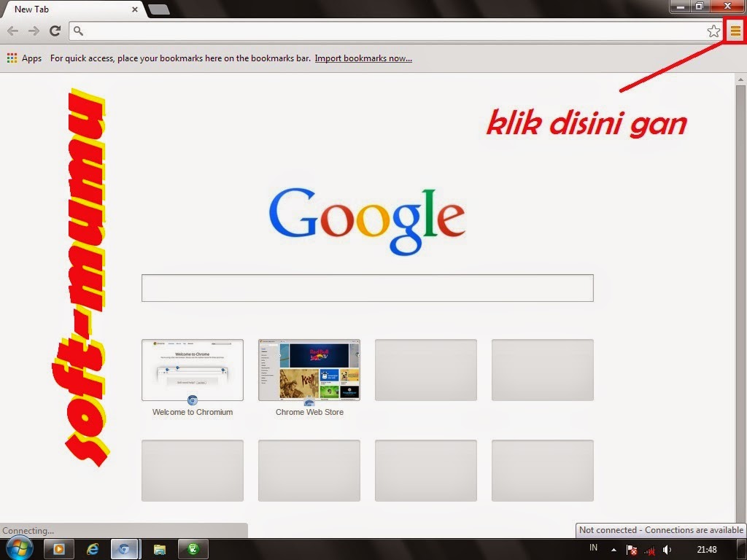Image resolution: width=747 pixels, height=560 pixels.
Task: Bookmark this page with the star icon
Action: (x=713, y=31)
